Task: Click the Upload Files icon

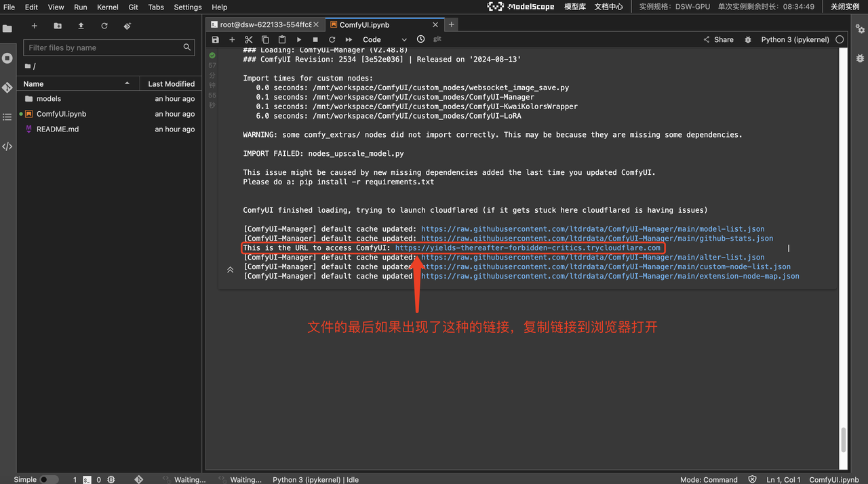Action: tap(81, 26)
